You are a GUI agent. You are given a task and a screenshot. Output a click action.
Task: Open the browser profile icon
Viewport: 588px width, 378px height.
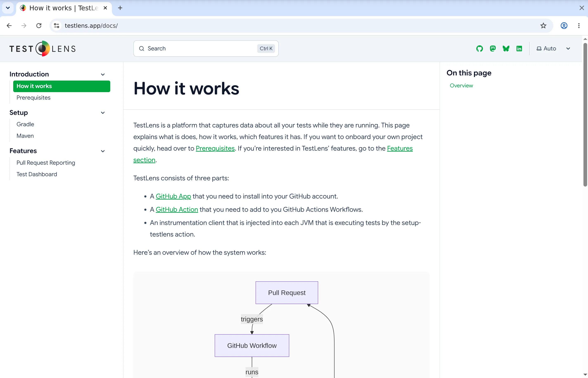point(564,26)
